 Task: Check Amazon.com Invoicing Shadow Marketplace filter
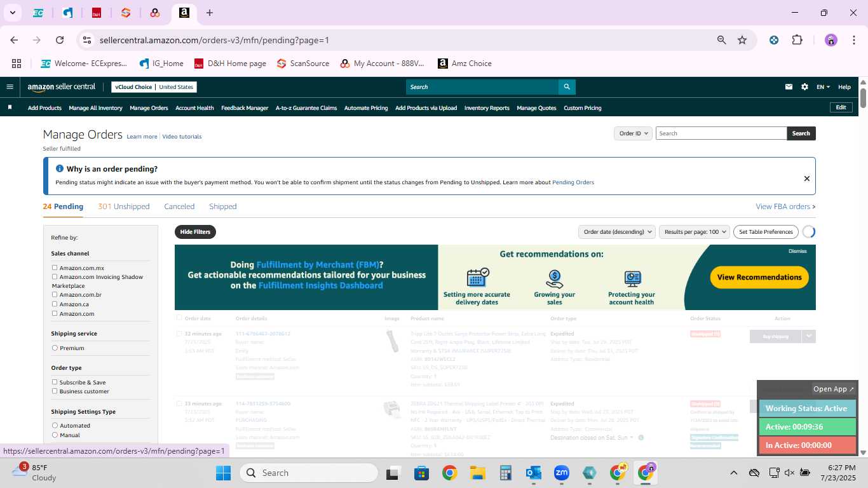click(55, 277)
